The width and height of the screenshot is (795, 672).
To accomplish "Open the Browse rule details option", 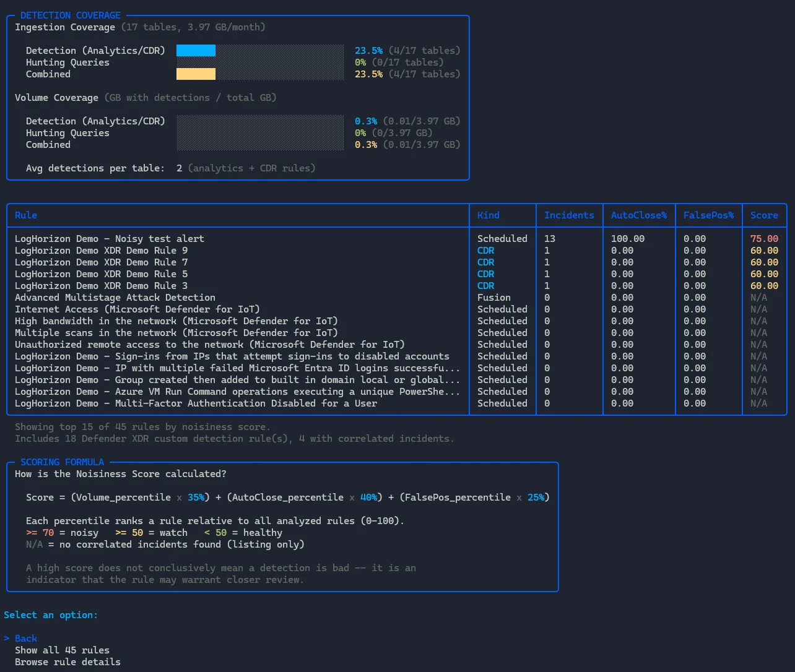I will 67,661.
